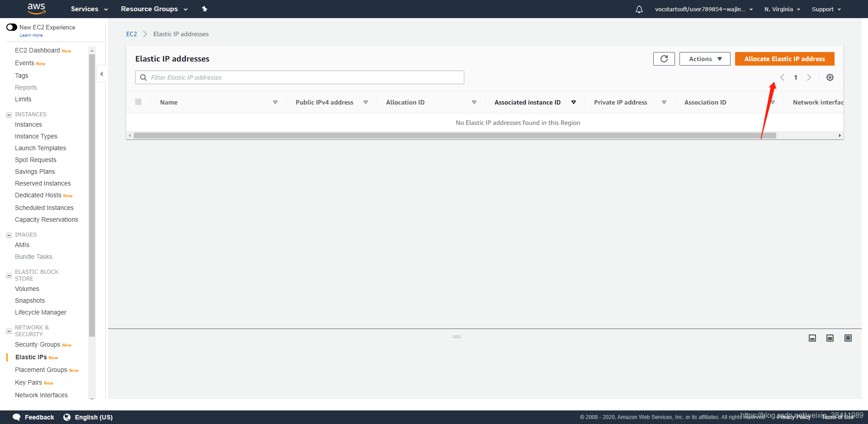This screenshot has width=868, height=424.
Task: Open Placement Groups in sidebar
Action: point(41,370)
